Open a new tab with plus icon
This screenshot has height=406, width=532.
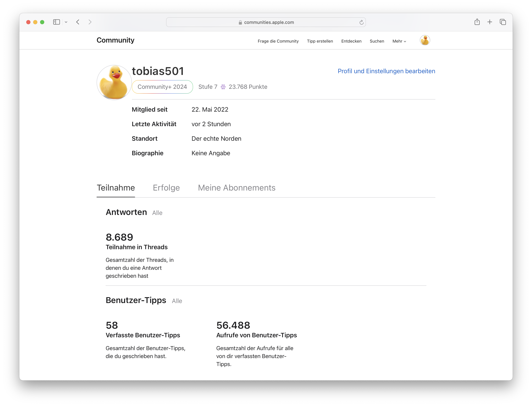coord(490,22)
